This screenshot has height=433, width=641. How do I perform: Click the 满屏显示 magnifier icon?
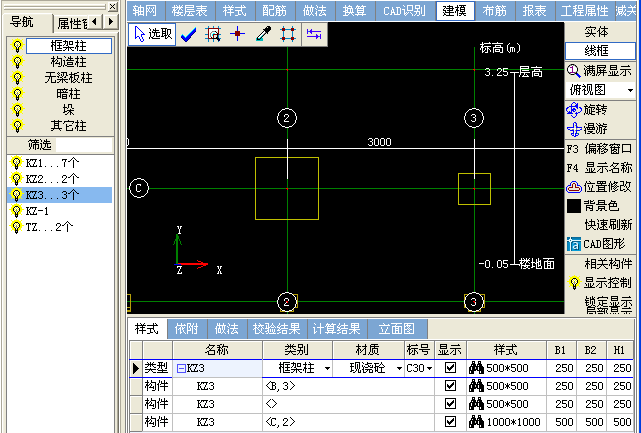(574, 71)
